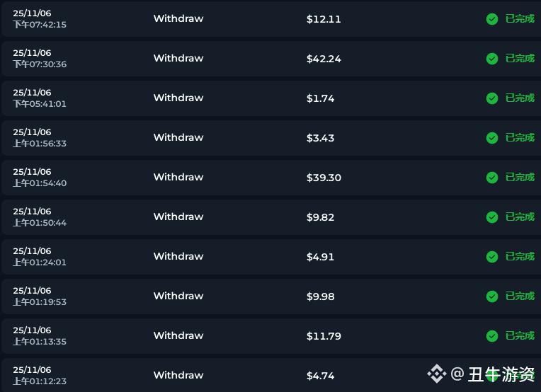Click 丑牛游资 watermark username
The image size is (541, 392).
click(501, 374)
